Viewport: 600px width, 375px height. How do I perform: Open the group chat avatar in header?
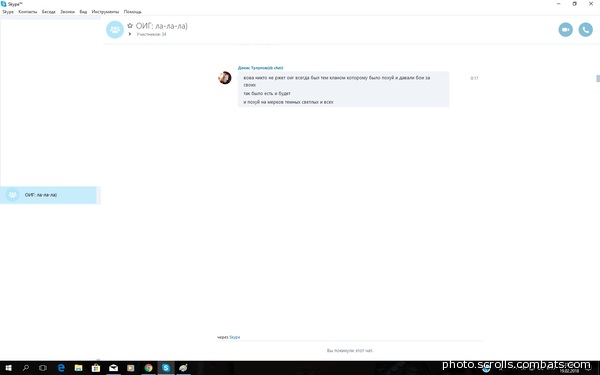pos(115,29)
